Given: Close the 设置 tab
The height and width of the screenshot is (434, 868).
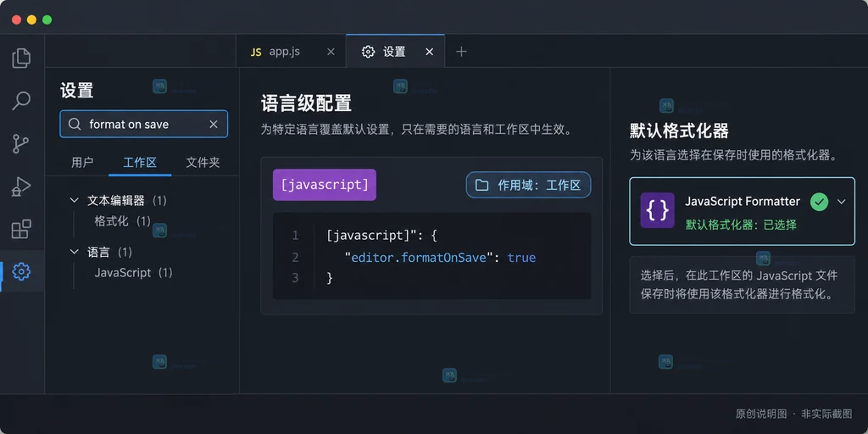Looking at the screenshot, I should (429, 52).
